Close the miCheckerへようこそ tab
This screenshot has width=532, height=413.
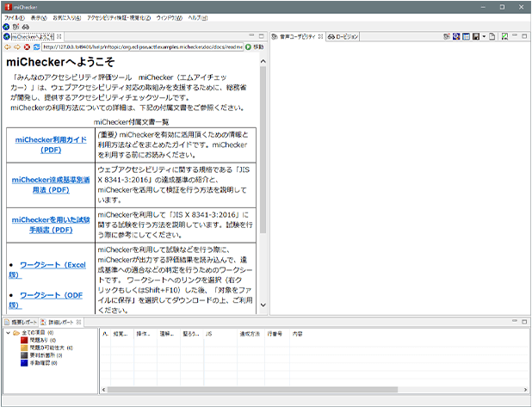click(59, 36)
